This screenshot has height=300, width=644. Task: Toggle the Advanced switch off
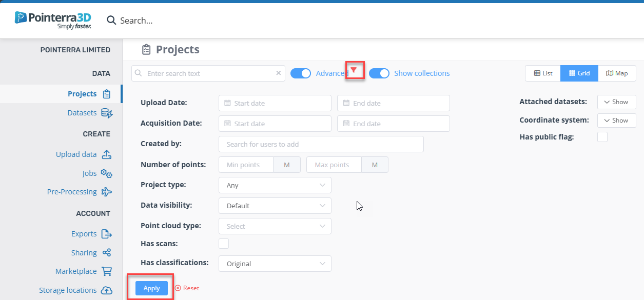coord(301,73)
